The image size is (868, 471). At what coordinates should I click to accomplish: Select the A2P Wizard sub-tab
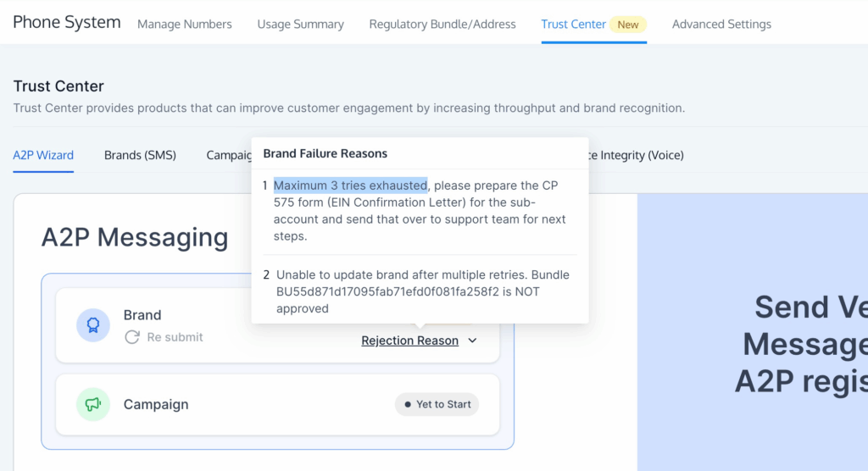coord(43,155)
